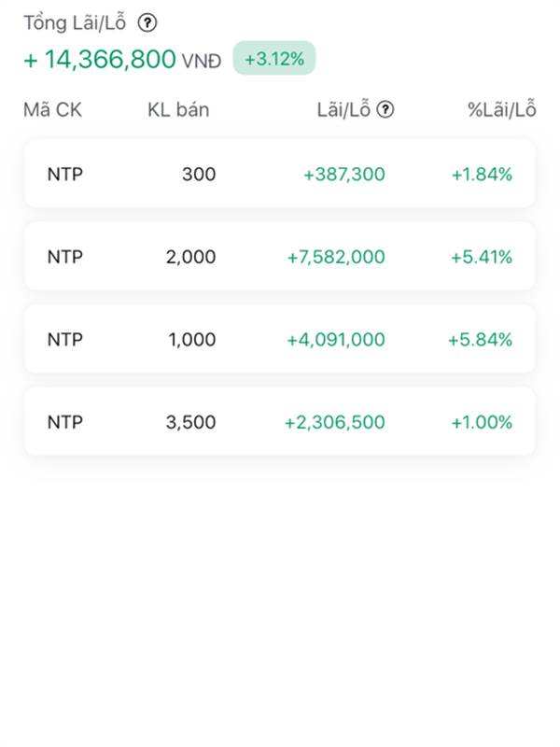The image size is (560, 747).
Task: Tap the +5.41% profit percentage
Action: coord(482,257)
